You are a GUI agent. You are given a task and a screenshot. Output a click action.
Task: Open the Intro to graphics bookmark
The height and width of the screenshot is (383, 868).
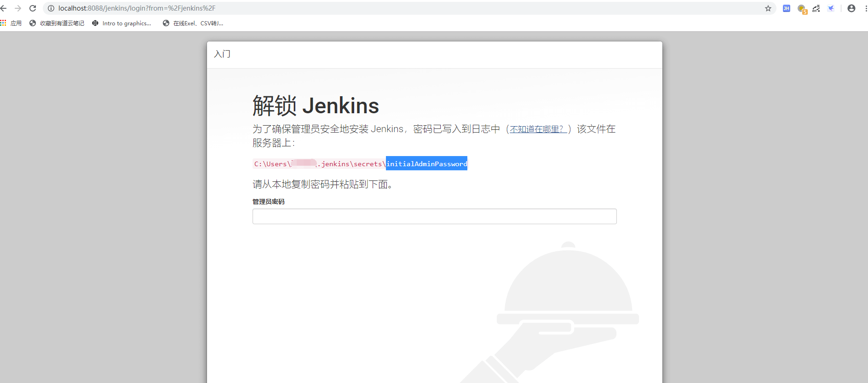click(x=121, y=23)
